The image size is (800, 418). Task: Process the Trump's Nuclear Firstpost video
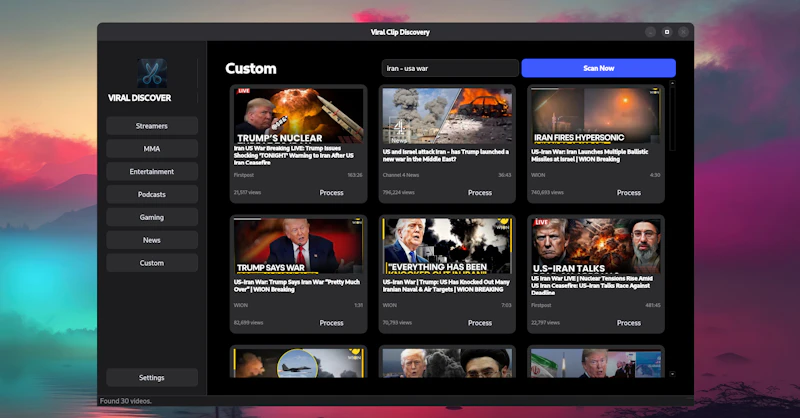[331, 193]
